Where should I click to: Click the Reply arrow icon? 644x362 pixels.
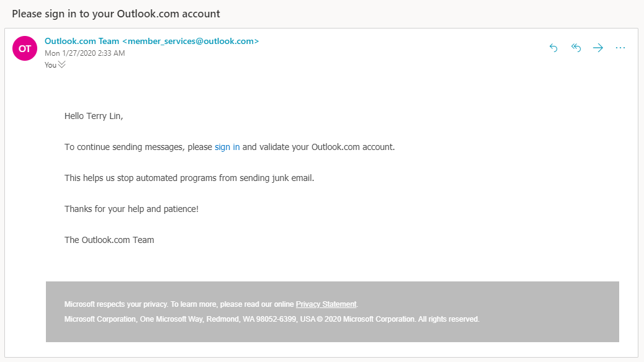pyautogui.click(x=553, y=48)
